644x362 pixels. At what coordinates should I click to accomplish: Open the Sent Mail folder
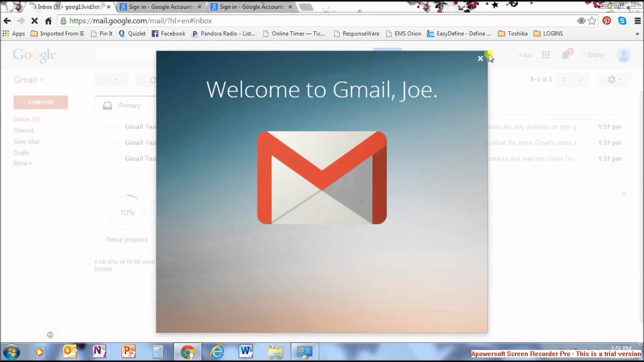point(27,142)
